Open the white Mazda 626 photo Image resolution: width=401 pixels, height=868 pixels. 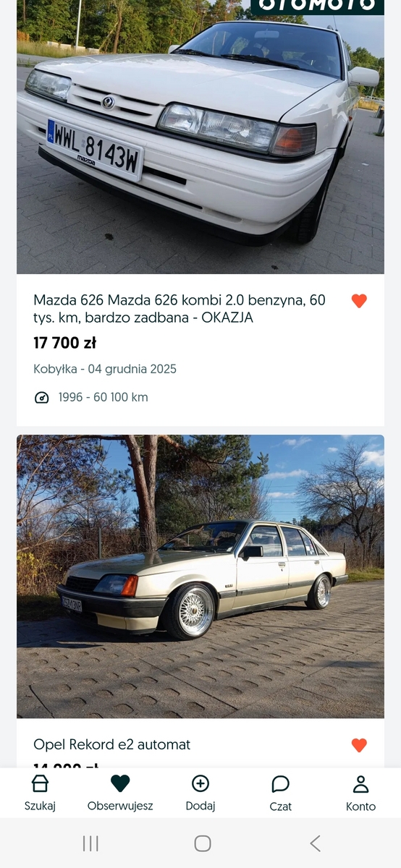[200, 137]
